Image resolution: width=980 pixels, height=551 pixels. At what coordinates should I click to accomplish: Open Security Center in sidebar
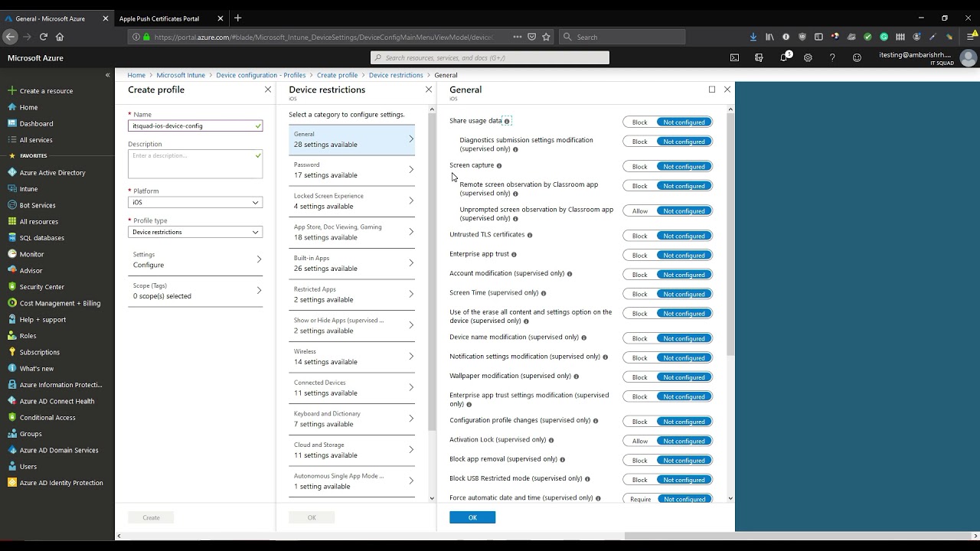coord(41,287)
